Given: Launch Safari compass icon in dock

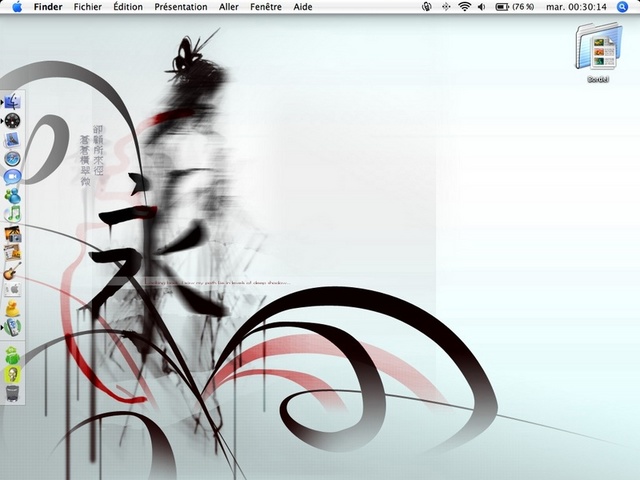Looking at the screenshot, I should (x=13, y=159).
